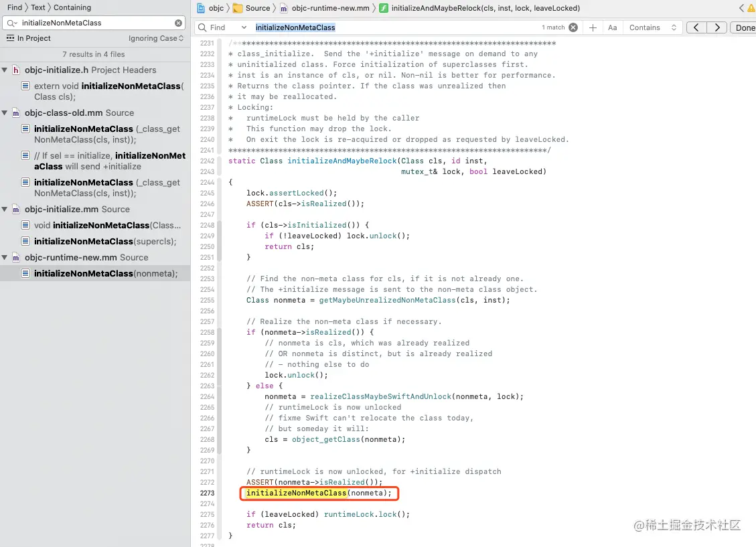Click '1 match' count label
The height and width of the screenshot is (547, 756).
pos(553,27)
